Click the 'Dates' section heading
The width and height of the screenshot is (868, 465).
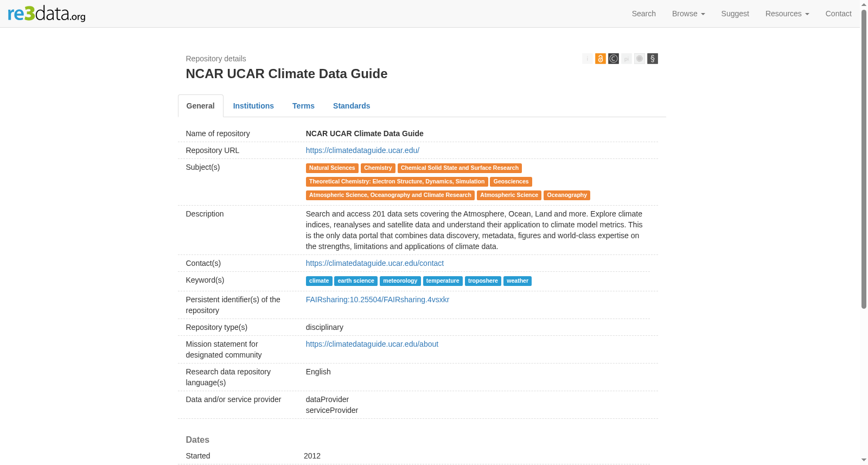[x=197, y=439]
